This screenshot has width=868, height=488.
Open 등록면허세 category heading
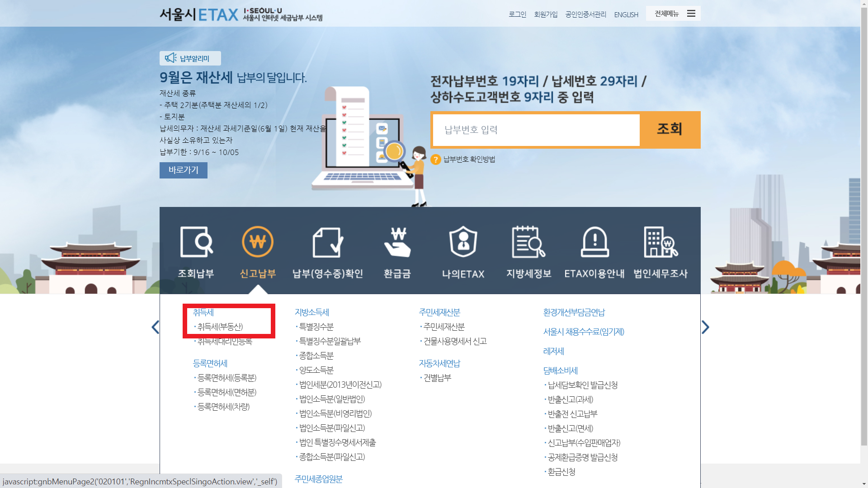point(210,363)
